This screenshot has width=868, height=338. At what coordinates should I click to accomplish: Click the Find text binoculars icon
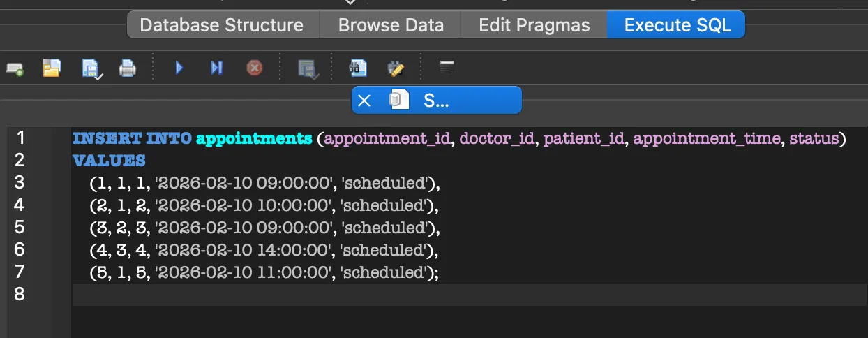pos(358,68)
